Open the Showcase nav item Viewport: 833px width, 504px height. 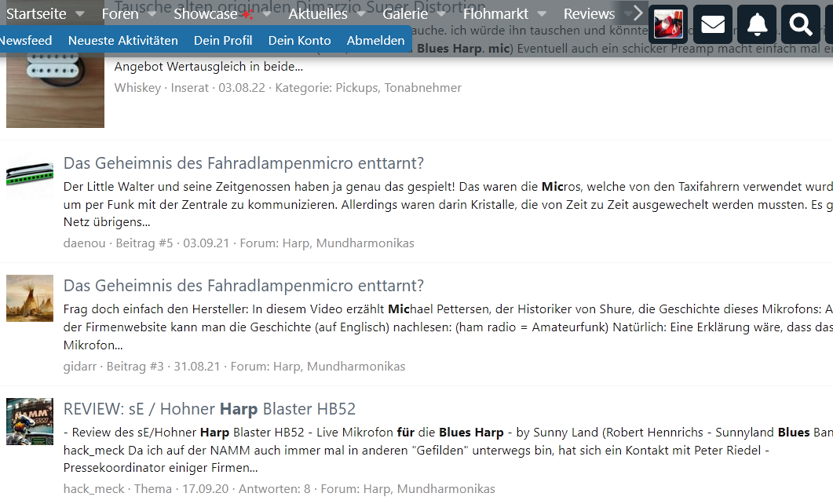tap(206, 14)
